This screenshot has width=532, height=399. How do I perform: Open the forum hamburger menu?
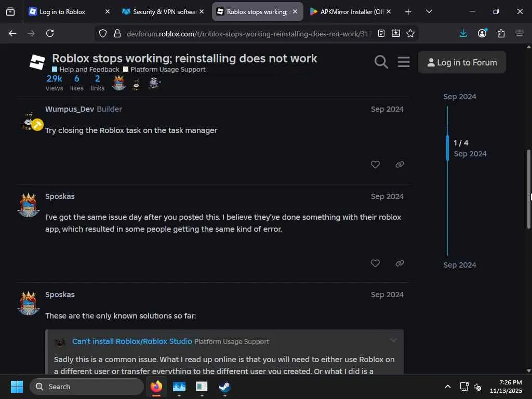point(403,62)
